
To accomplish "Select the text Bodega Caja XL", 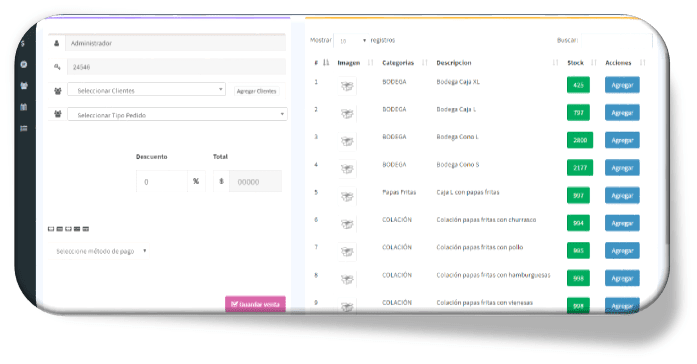I will (458, 82).
